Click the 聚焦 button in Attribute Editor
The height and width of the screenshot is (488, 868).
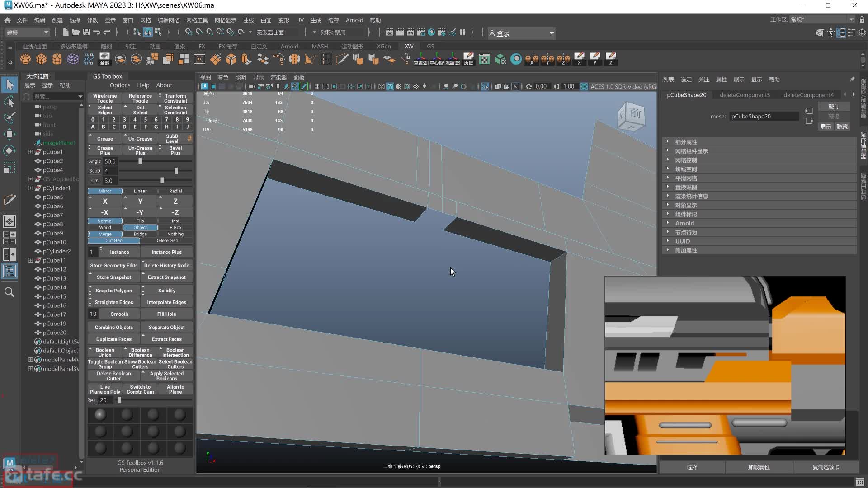(834, 107)
